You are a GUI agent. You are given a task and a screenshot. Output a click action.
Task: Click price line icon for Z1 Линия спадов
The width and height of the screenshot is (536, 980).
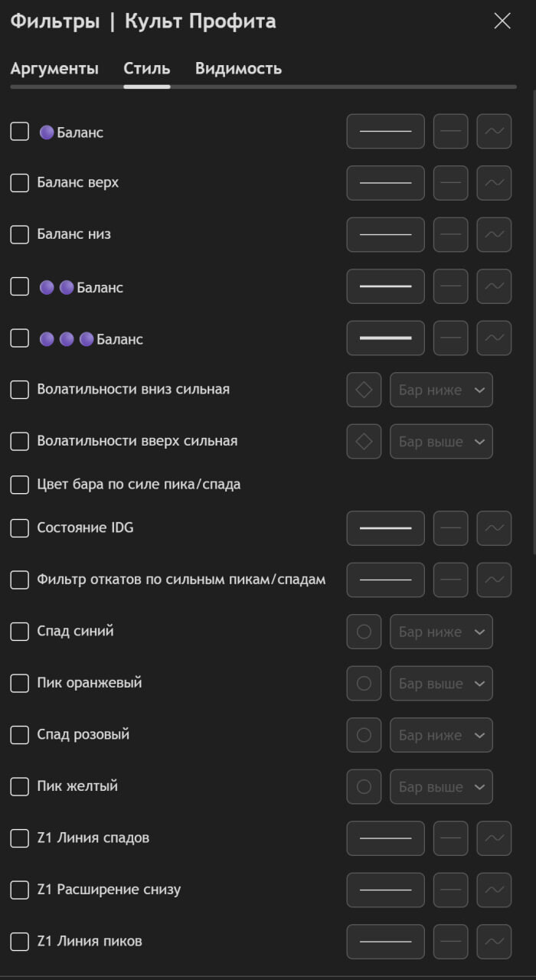click(x=450, y=838)
